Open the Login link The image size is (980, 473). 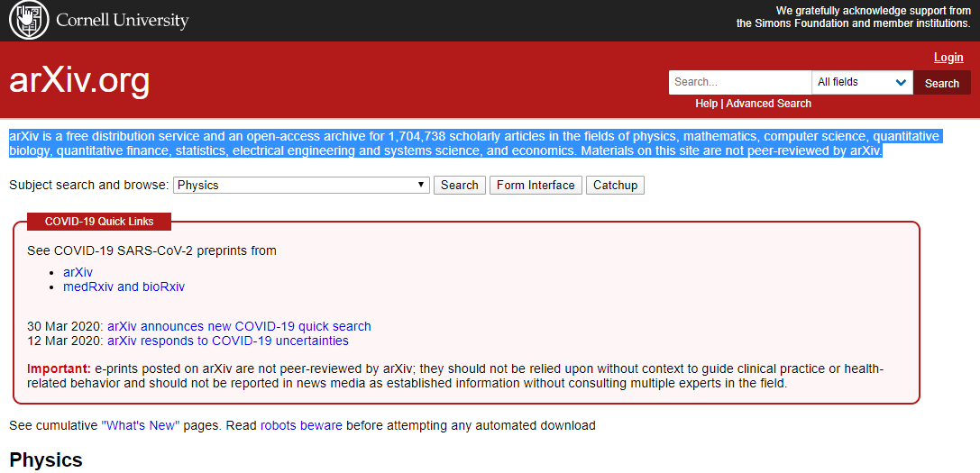(948, 58)
